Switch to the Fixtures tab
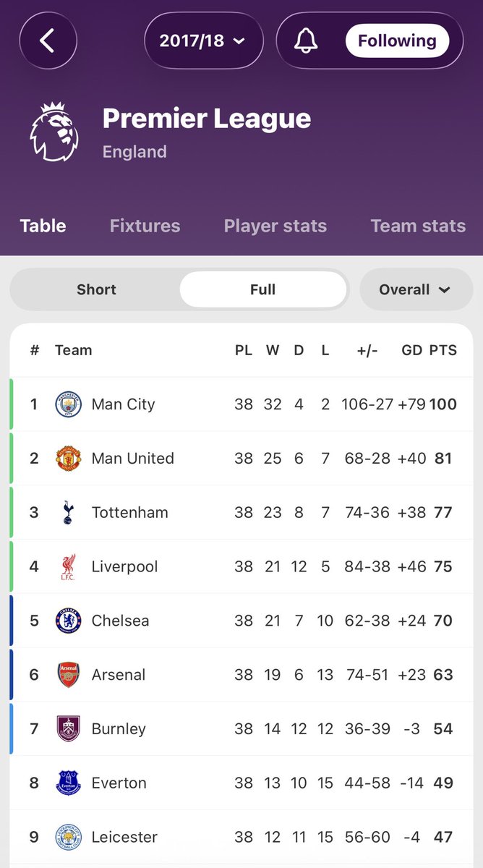 pos(145,226)
